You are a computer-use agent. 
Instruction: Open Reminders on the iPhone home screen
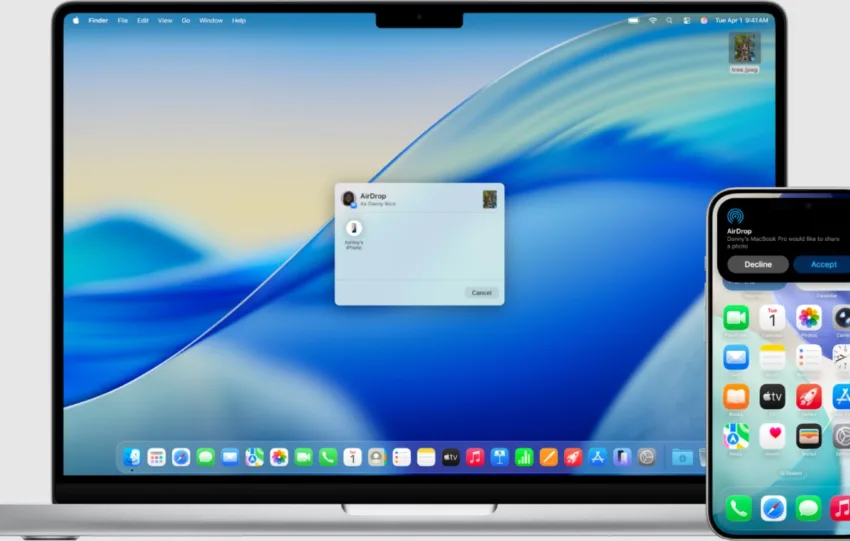tap(809, 358)
